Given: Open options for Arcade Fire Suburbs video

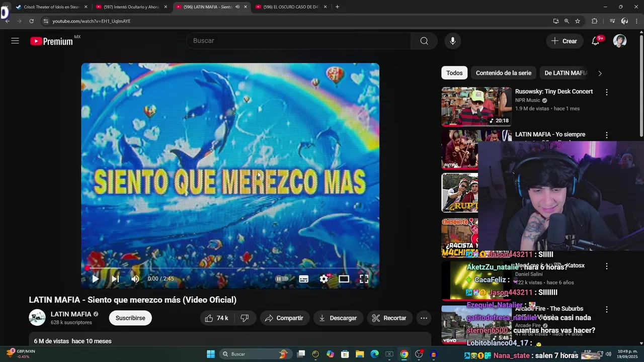Looking at the screenshot, I should [607, 309].
